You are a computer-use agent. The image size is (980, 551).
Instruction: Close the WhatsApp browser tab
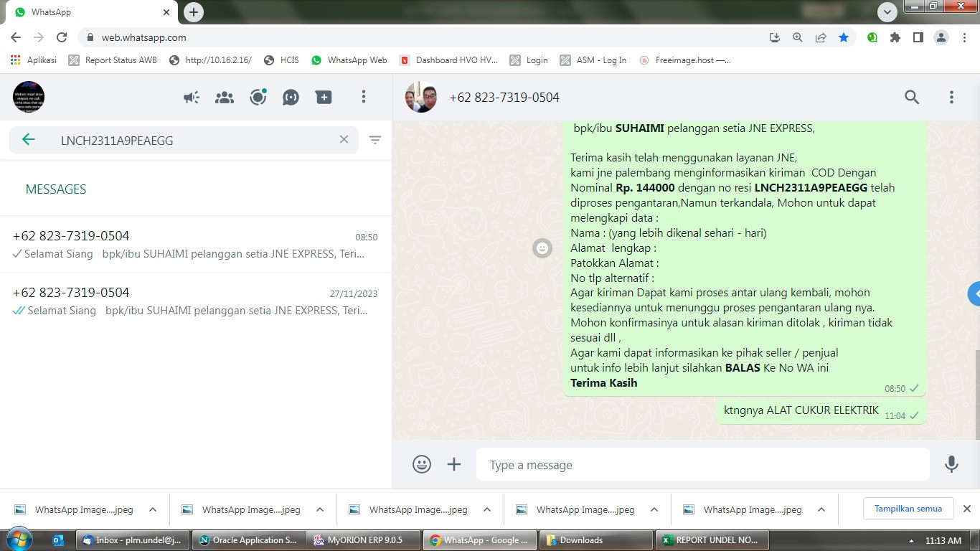166,12
